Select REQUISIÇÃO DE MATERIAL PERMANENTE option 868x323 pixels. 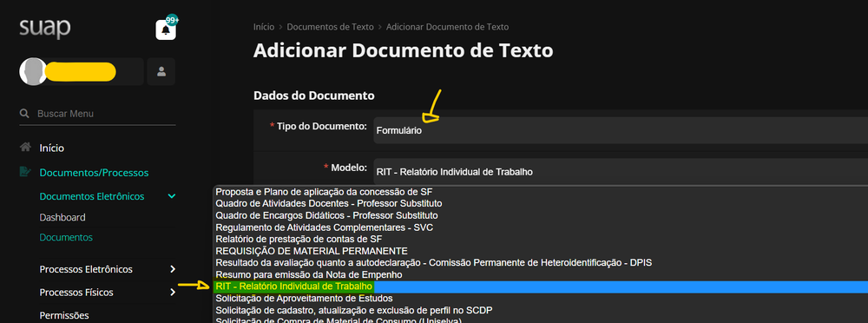pos(540,250)
